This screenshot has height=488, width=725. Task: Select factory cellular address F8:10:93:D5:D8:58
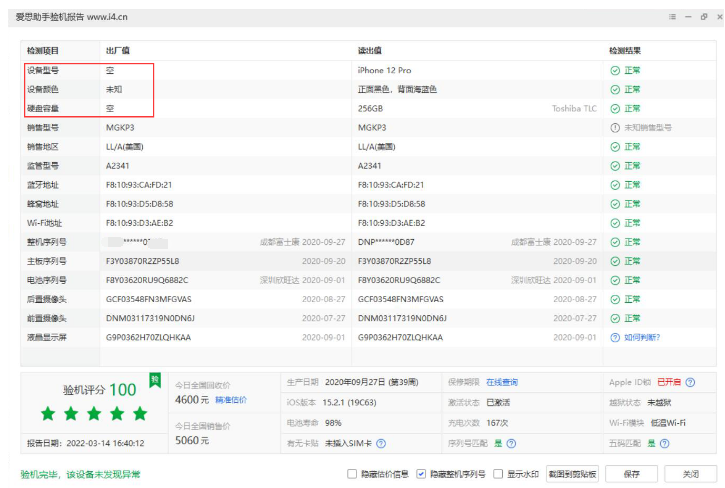point(140,204)
